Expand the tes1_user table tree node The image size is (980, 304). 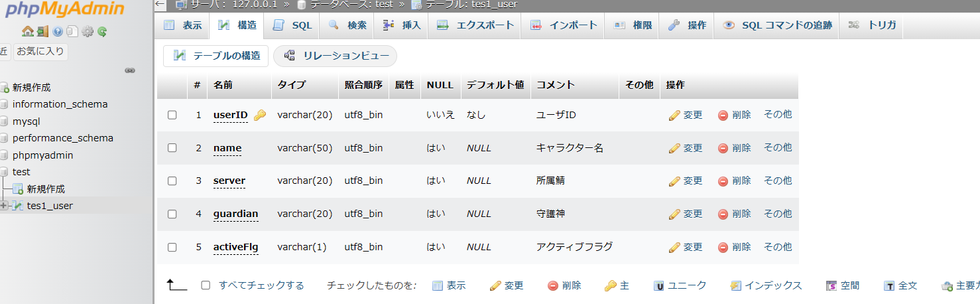pyautogui.click(x=4, y=206)
